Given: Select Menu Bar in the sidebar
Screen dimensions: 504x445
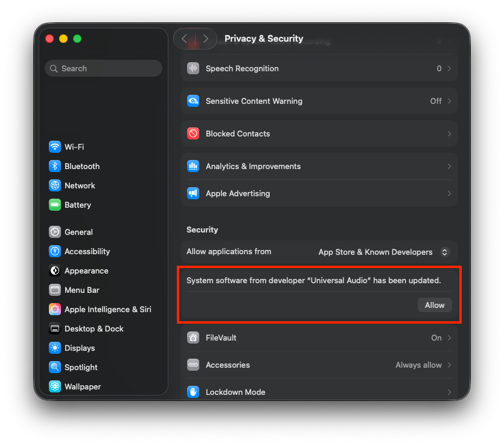Looking at the screenshot, I should click(x=81, y=290).
